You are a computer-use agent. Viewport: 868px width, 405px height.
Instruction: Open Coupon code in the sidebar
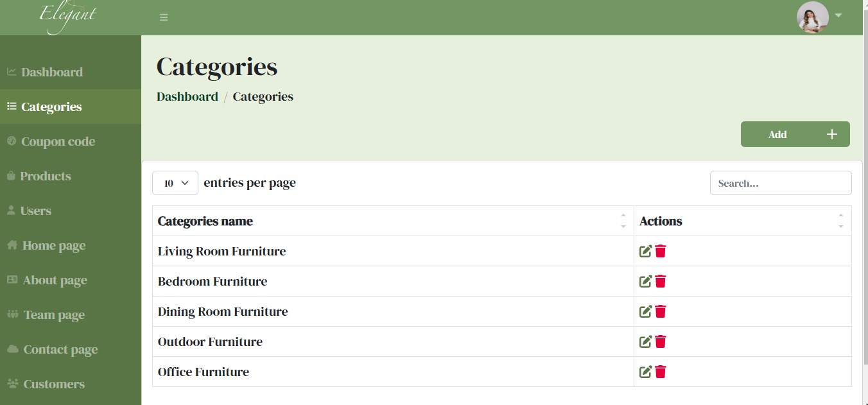[58, 142]
